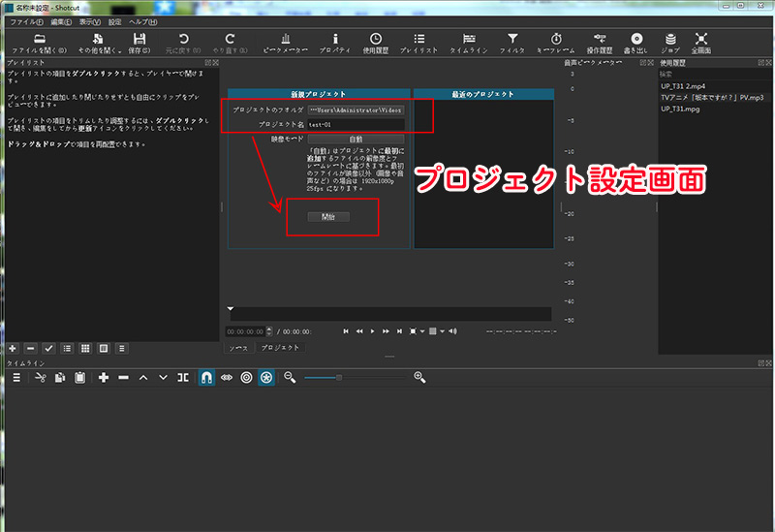775x532 pixels.
Task: Open the Jobs toolbar icon
Action: coord(670,44)
